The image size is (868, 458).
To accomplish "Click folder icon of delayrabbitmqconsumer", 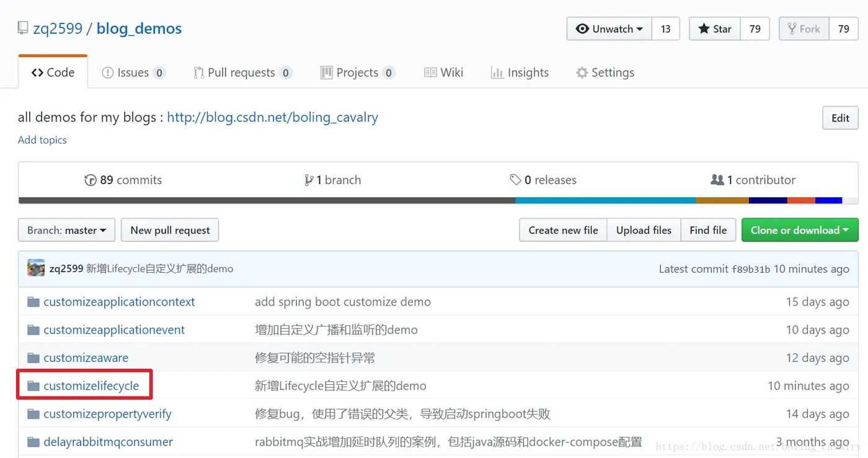I will (33, 443).
